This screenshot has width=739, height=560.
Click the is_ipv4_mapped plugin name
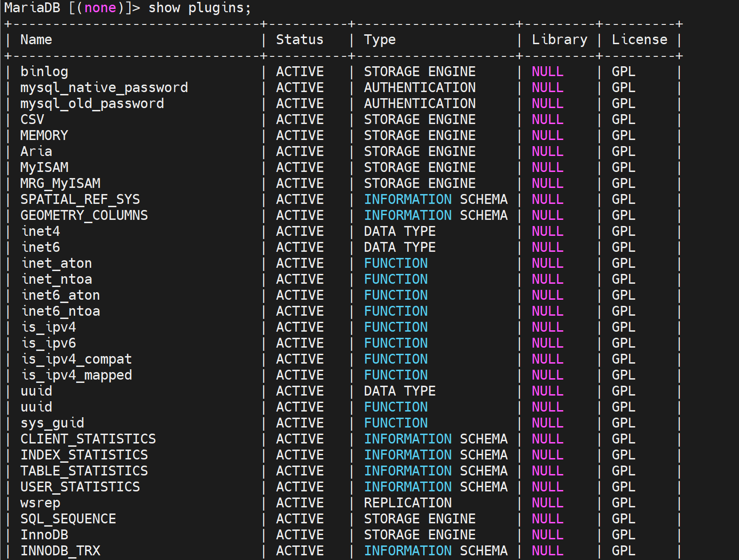coord(76,375)
